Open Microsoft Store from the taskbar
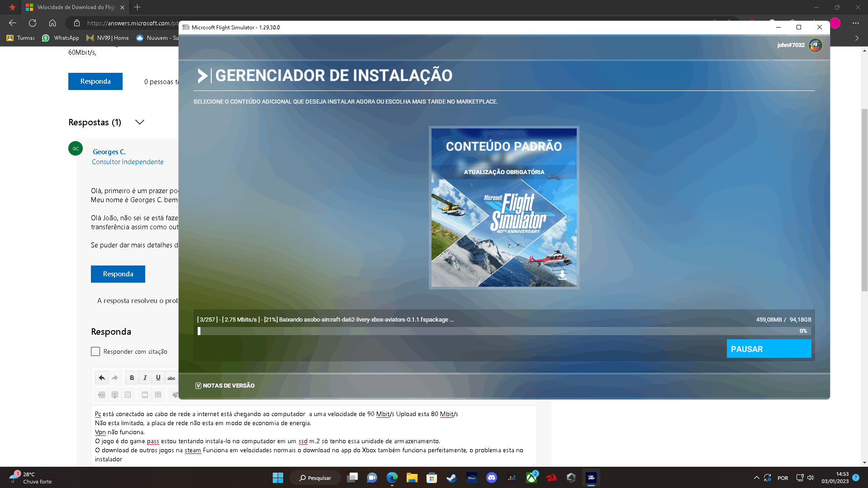This screenshot has height=488, width=868. pyautogui.click(x=432, y=478)
